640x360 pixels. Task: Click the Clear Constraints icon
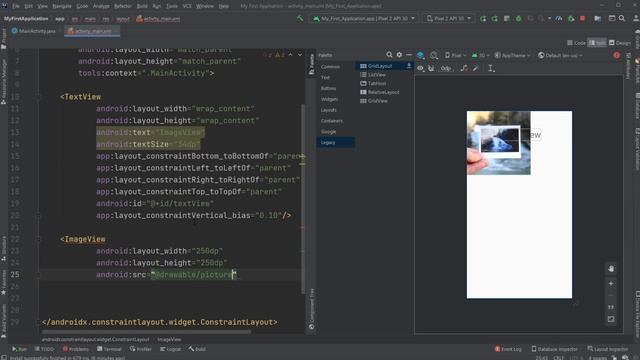(464, 68)
